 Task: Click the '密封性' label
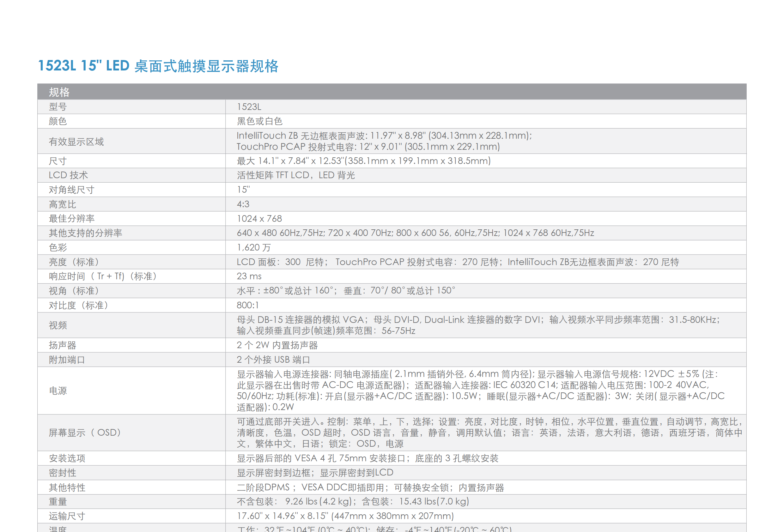coord(62,473)
